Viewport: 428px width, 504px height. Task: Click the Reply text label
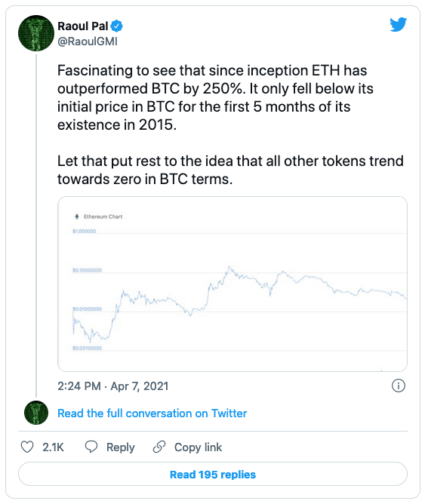pos(121,447)
